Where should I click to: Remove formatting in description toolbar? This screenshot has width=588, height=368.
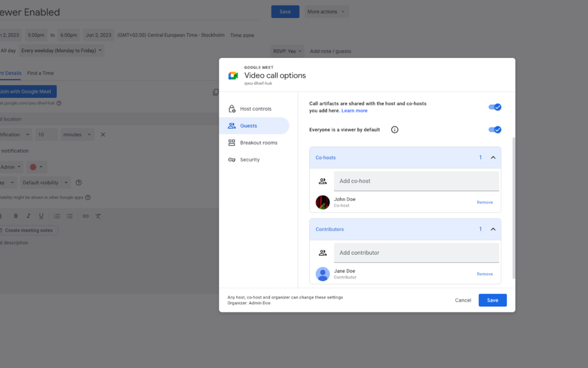pos(98,216)
